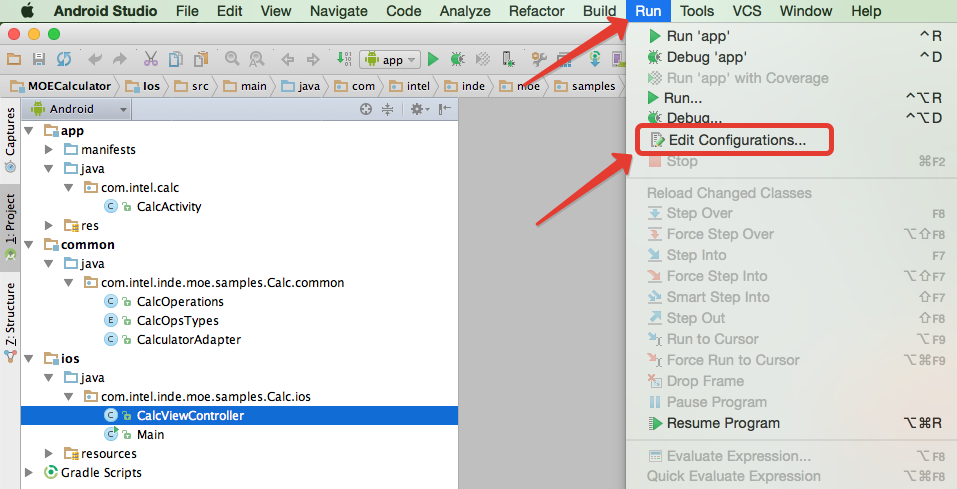The image size is (957, 489).
Task: Collapse the ios module node
Action: pyautogui.click(x=28, y=358)
